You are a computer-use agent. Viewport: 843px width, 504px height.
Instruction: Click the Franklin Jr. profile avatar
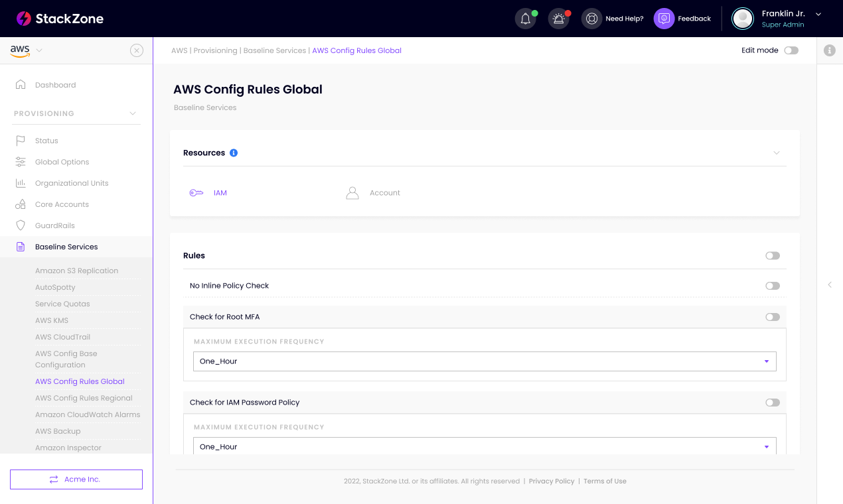point(742,19)
